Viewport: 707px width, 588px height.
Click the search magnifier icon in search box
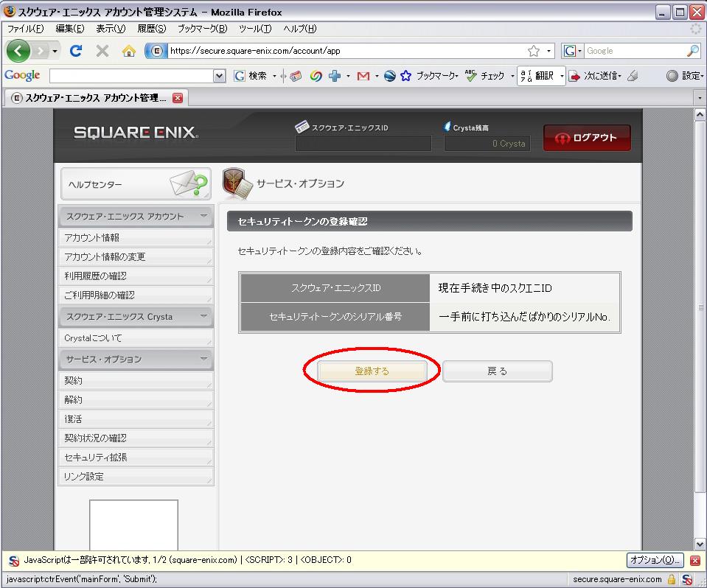[692, 51]
